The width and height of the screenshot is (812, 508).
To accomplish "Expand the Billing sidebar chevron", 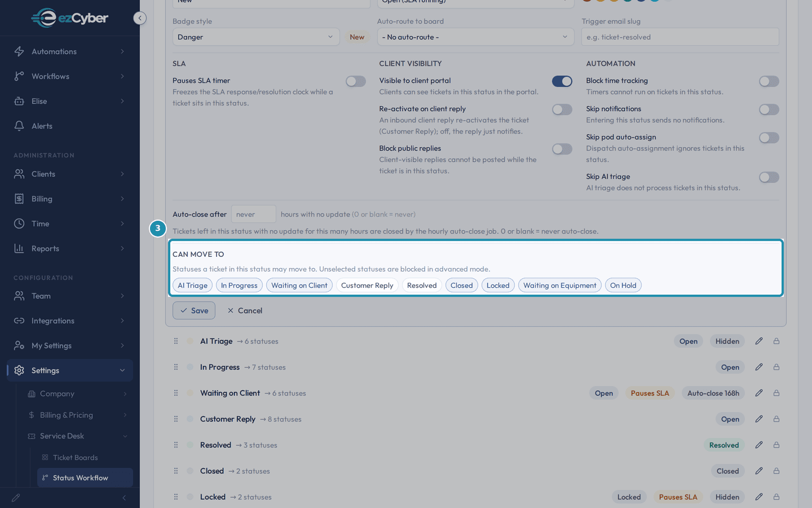I will (122, 199).
